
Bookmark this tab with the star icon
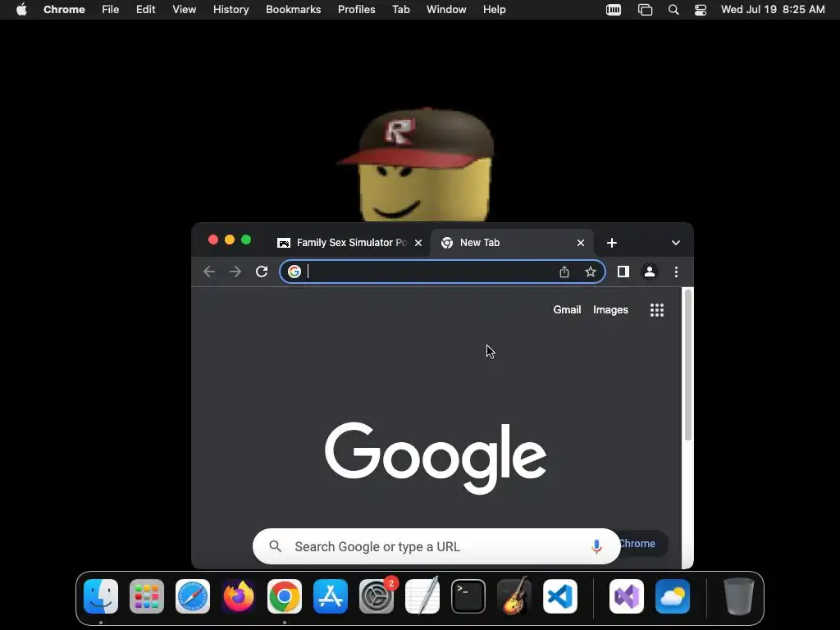[x=591, y=272]
